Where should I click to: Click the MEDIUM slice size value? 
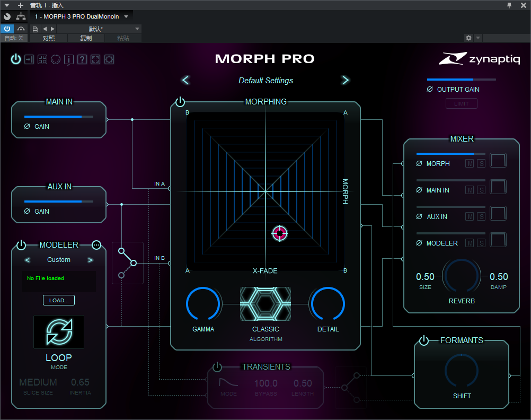point(38,382)
